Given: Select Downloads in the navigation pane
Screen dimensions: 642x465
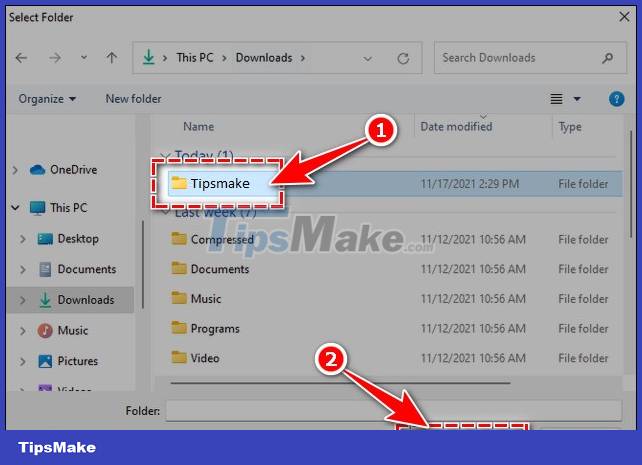Looking at the screenshot, I should [x=86, y=300].
